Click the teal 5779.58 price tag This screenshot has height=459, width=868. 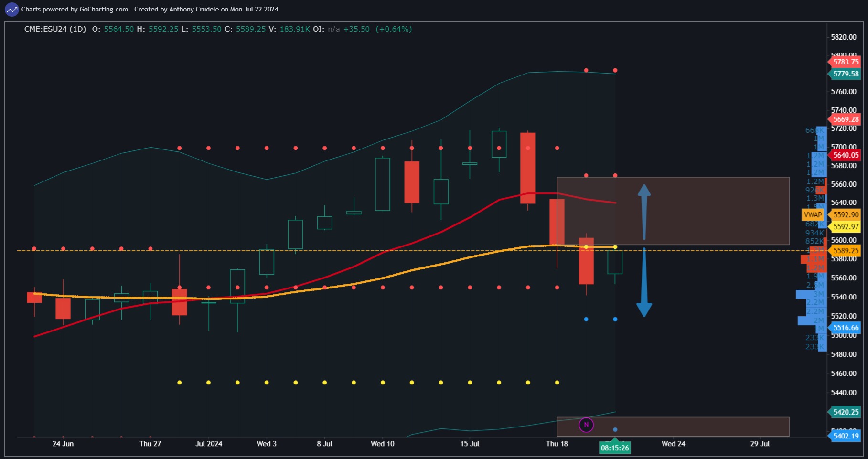[x=844, y=74]
